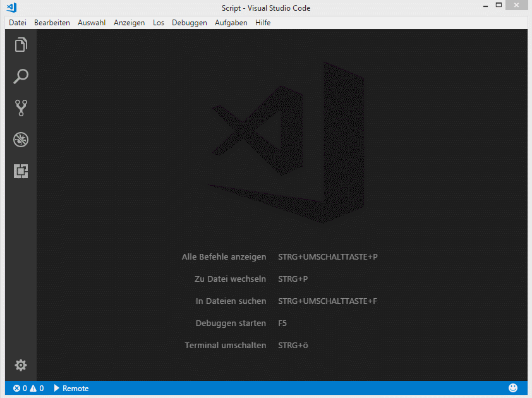Viewport: 532px width, 398px height.
Task: Expand the Anzeigen menu
Action: click(129, 23)
